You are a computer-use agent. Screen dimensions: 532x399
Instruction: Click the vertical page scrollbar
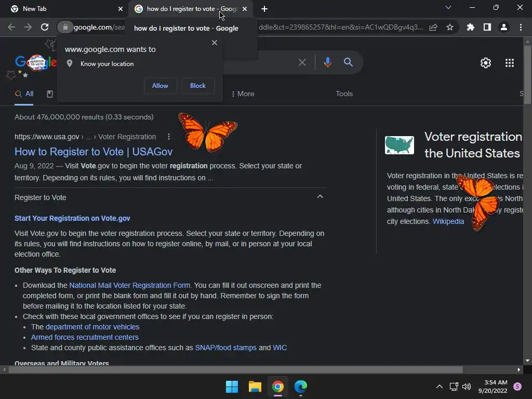(527, 75)
